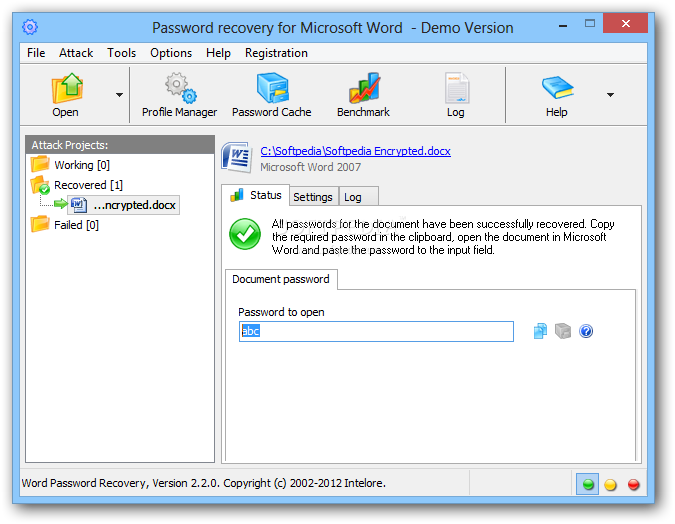Open the Help menu
Screen dimensions: 675x524
click(x=218, y=53)
